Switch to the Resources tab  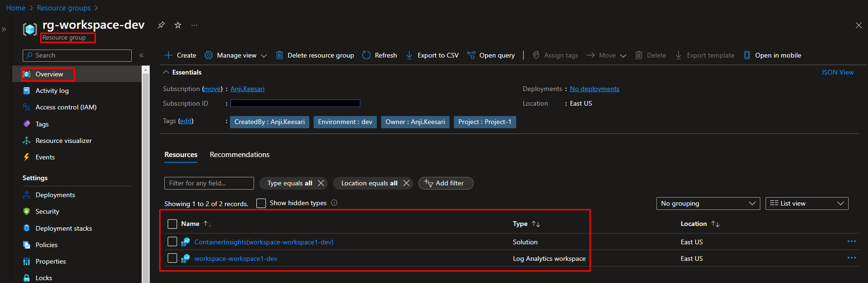pyautogui.click(x=181, y=155)
